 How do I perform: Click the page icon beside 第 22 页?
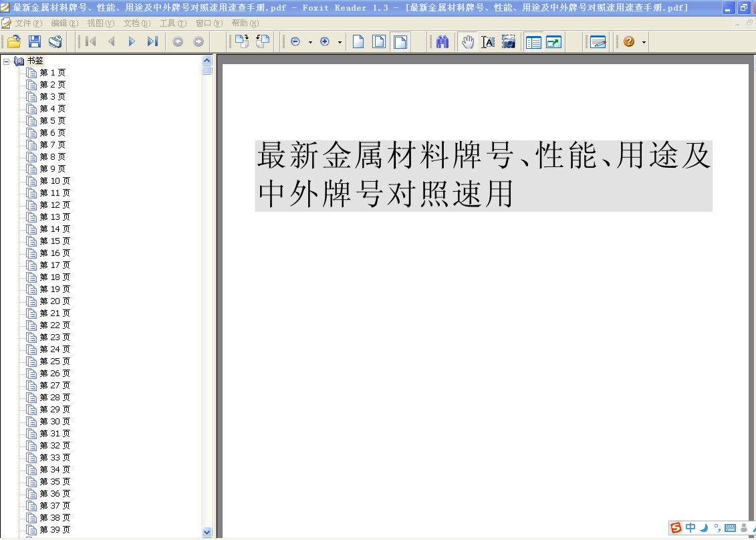pyautogui.click(x=32, y=326)
